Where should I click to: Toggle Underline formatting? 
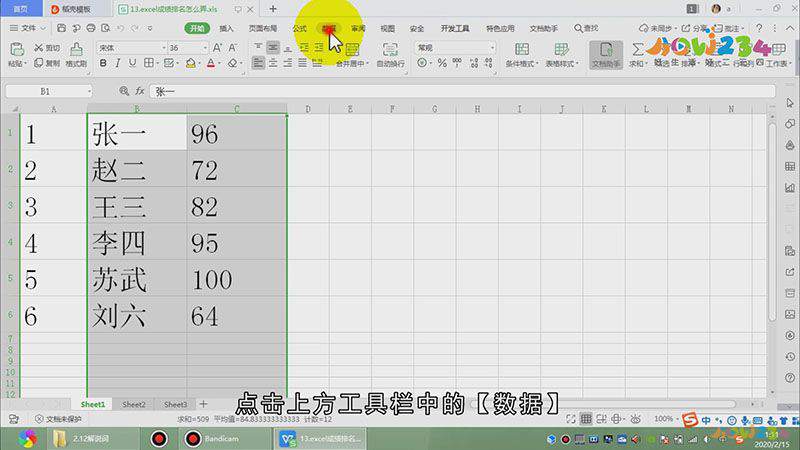(x=133, y=63)
